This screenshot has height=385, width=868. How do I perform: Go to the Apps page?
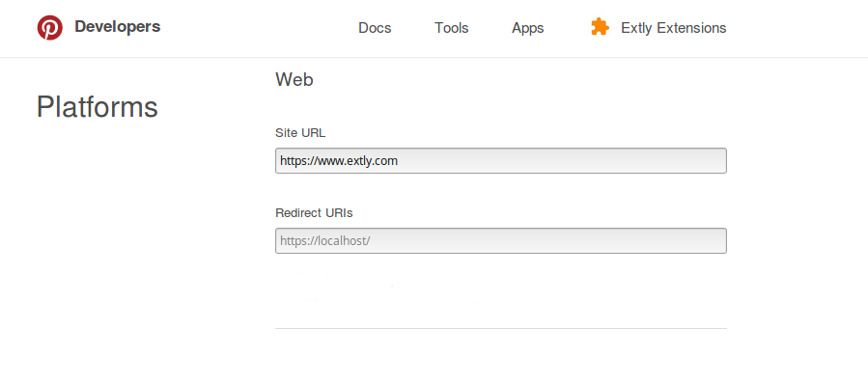[527, 28]
